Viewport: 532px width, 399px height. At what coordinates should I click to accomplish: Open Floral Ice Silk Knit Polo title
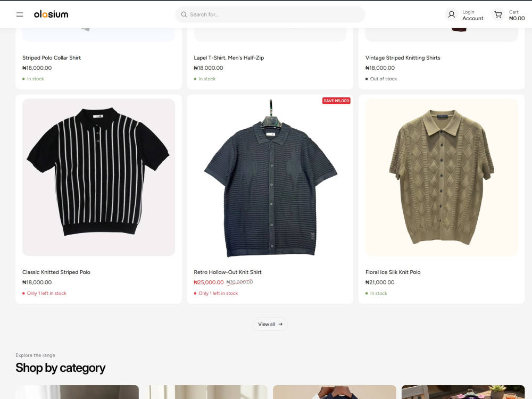[393, 272]
